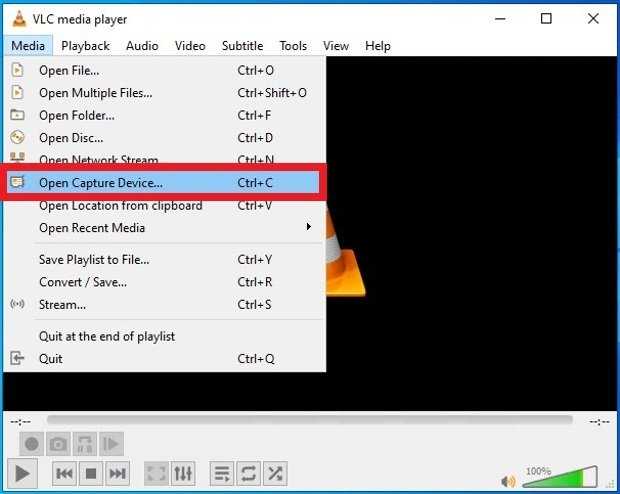This screenshot has height=494, width=620.
Task: Open the Video menu
Action: point(190,46)
